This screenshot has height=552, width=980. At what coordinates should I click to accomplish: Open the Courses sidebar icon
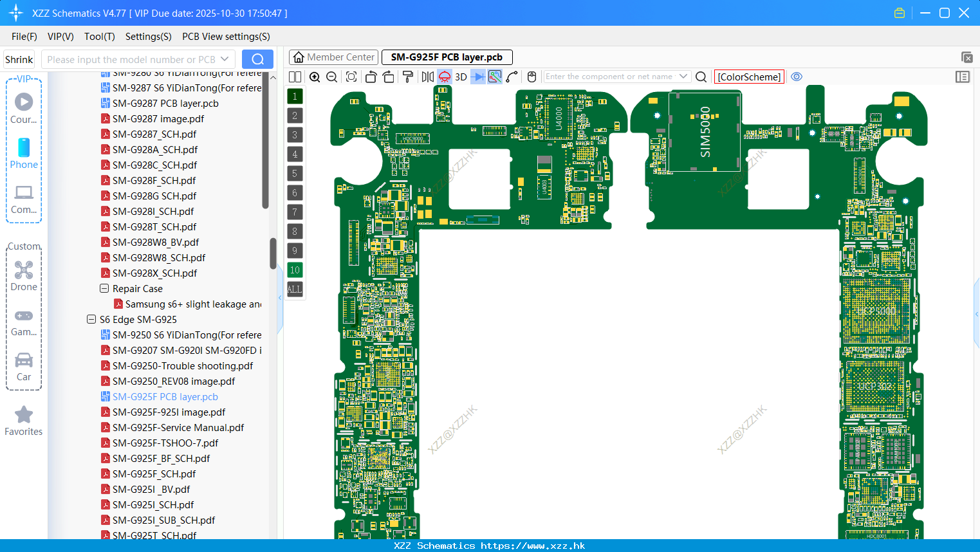coord(24,108)
